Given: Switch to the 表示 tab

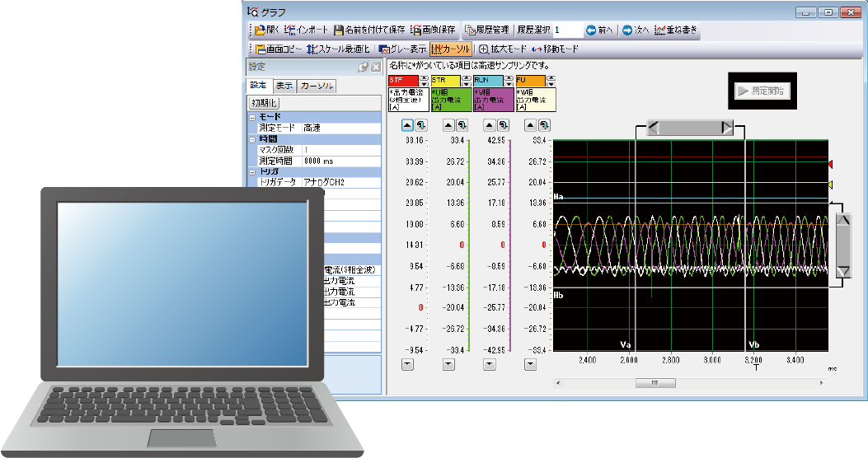Looking at the screenshot, I should [x=284, y=86].
